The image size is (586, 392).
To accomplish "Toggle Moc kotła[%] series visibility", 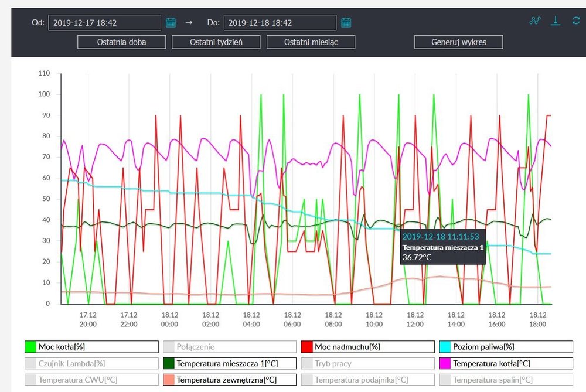I will (x=91, y=347).
